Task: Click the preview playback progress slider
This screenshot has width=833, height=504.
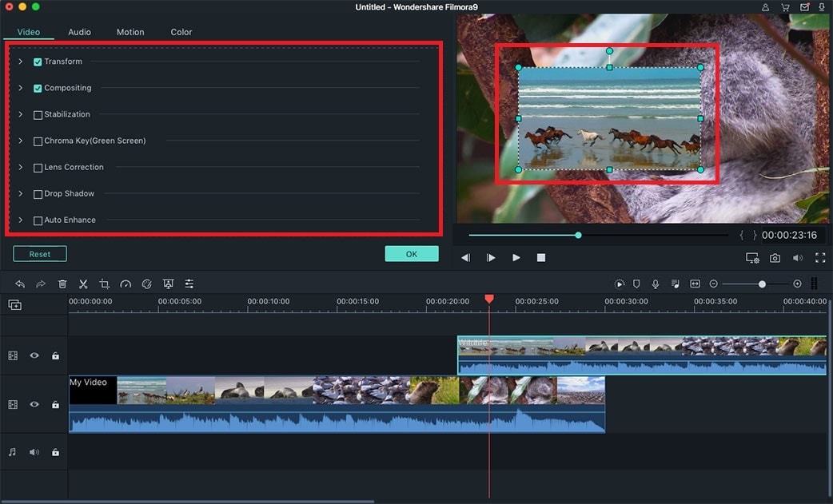Action: point(600,235)
